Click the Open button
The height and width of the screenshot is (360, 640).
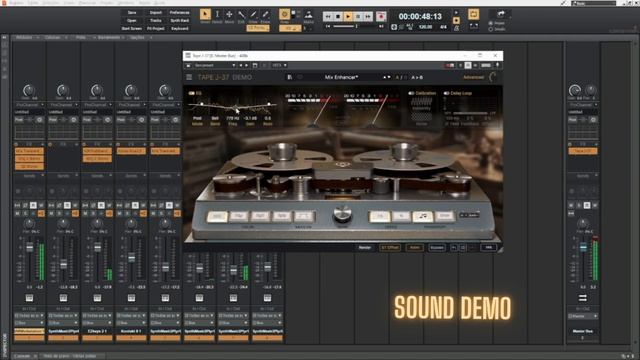[132, 20]
